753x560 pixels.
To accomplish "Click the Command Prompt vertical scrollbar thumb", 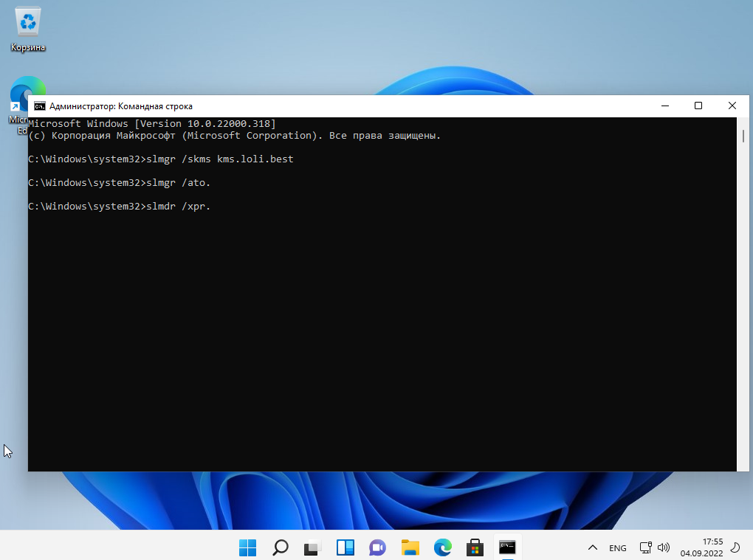I will pos(743,136).
